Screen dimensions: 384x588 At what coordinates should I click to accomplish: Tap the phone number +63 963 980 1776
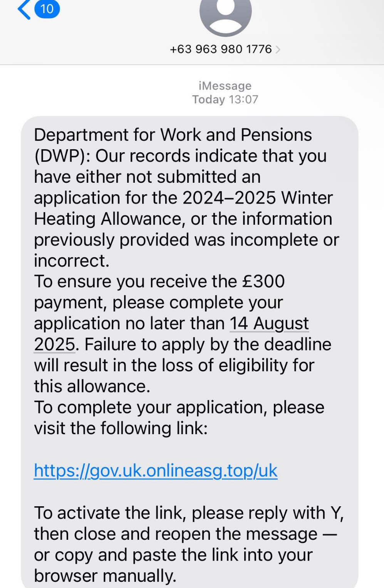pyautogui.click(x=221, y=49)
